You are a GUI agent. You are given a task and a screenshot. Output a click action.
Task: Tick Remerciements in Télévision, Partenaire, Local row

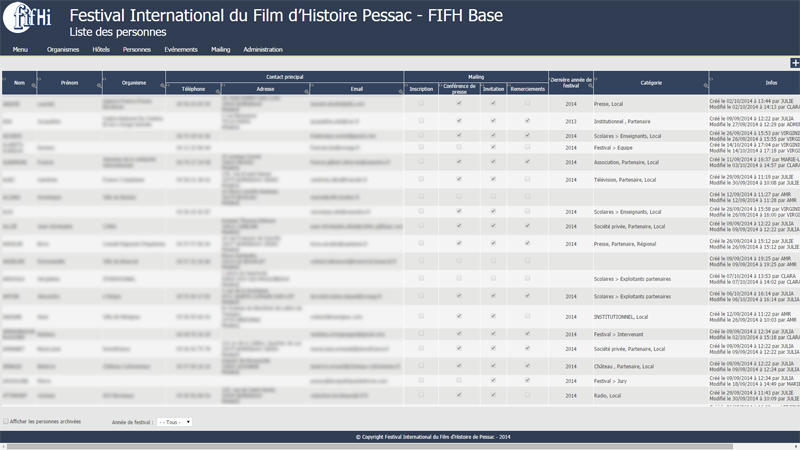(x=527, y=179)
